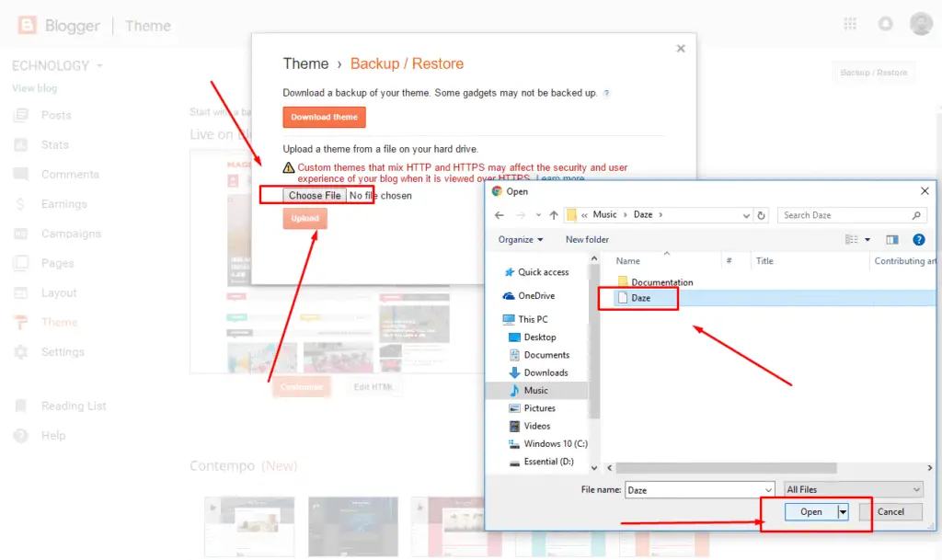Click Daze in the path breadcrumb
Image resolution: width=942 pixels, height=560 pixels.
[x=643, y=215]
